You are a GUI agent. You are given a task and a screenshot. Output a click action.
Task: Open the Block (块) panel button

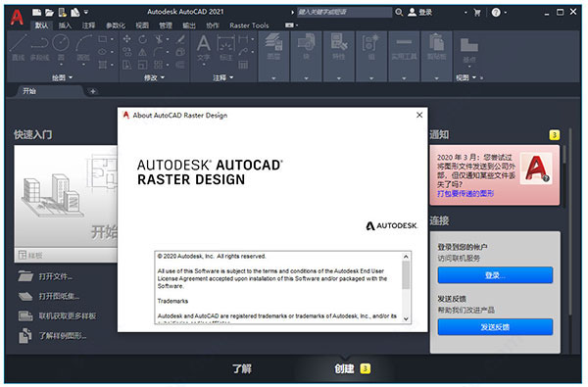[306, 56]
